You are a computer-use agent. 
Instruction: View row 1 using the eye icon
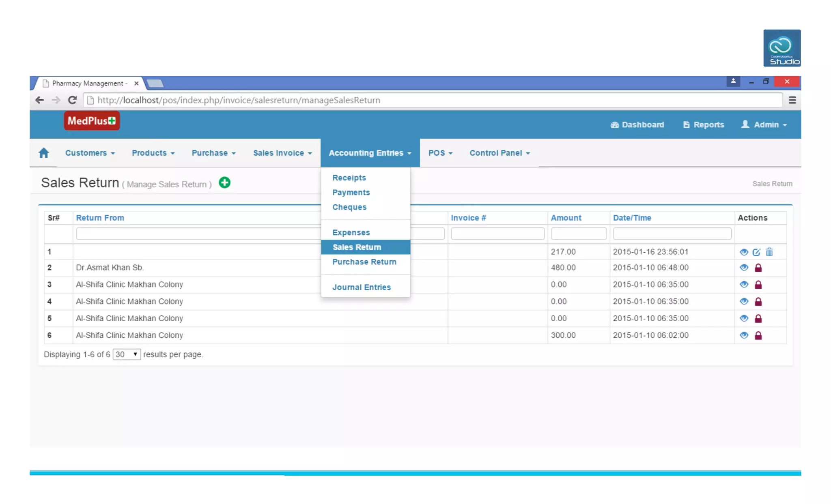[x=744, y=252]
